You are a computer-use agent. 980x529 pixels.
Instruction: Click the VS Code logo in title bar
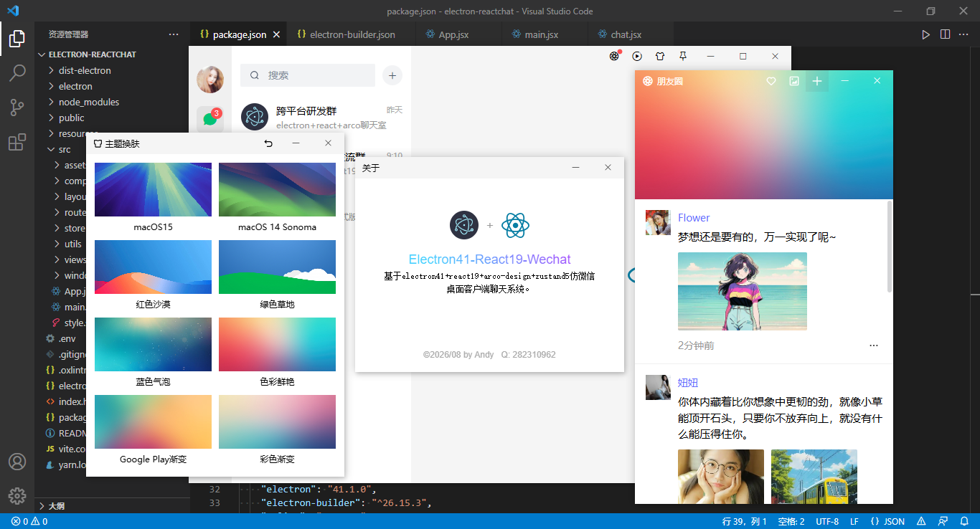(x=13, y=11)
